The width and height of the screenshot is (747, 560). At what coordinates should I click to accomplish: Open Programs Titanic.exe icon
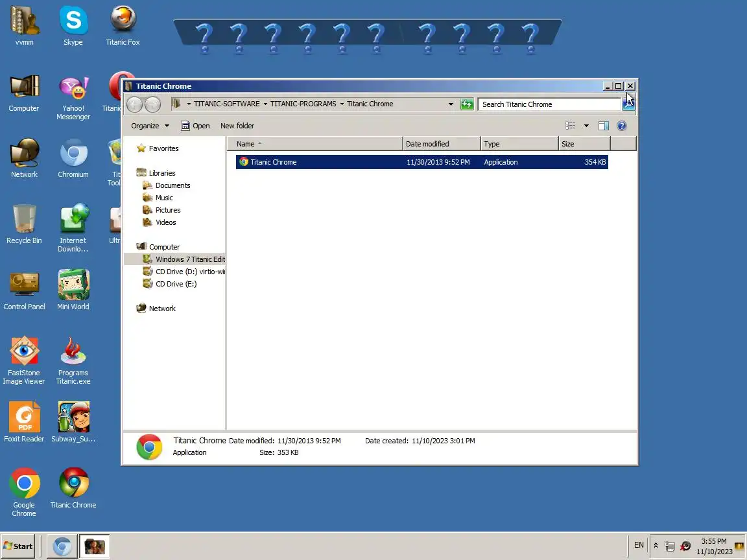click(x=73, y=360)
